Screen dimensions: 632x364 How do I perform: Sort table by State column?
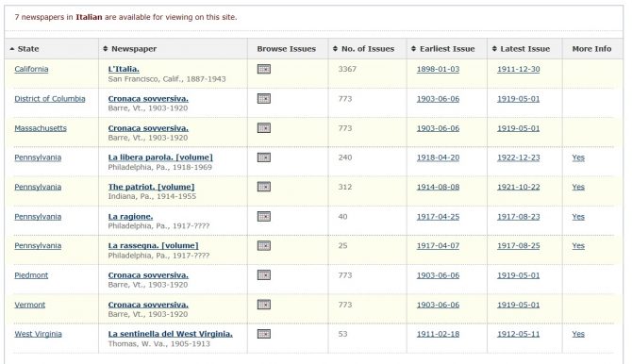[25, 49]
